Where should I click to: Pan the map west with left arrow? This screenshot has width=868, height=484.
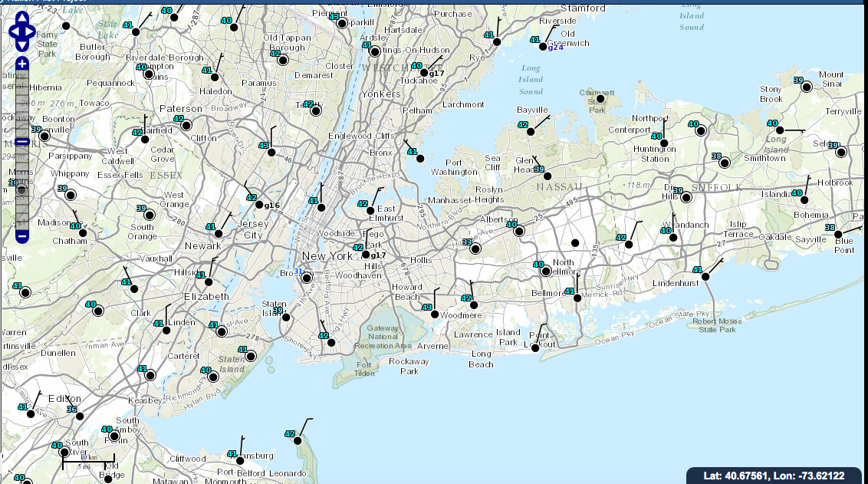tap(13, 31)
